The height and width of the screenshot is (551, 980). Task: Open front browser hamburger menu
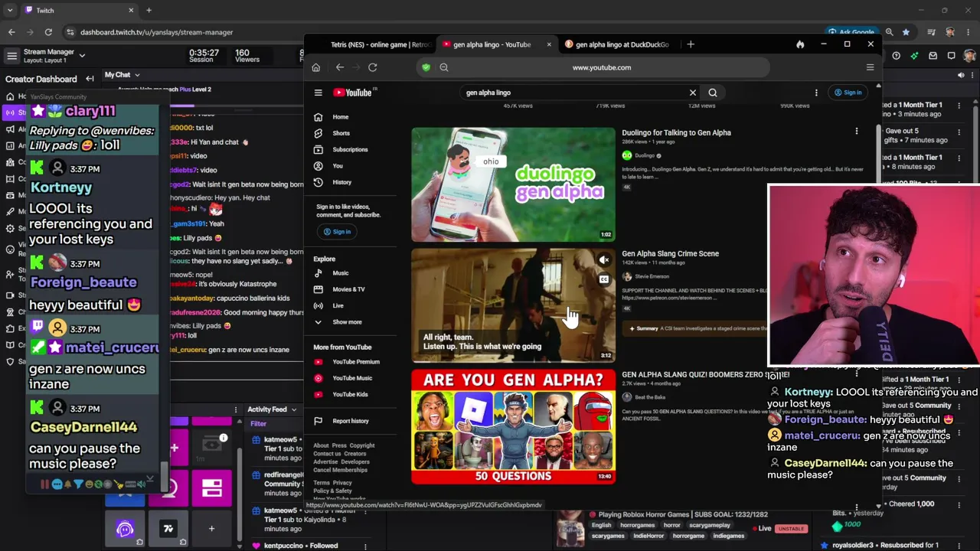(870, 67)
